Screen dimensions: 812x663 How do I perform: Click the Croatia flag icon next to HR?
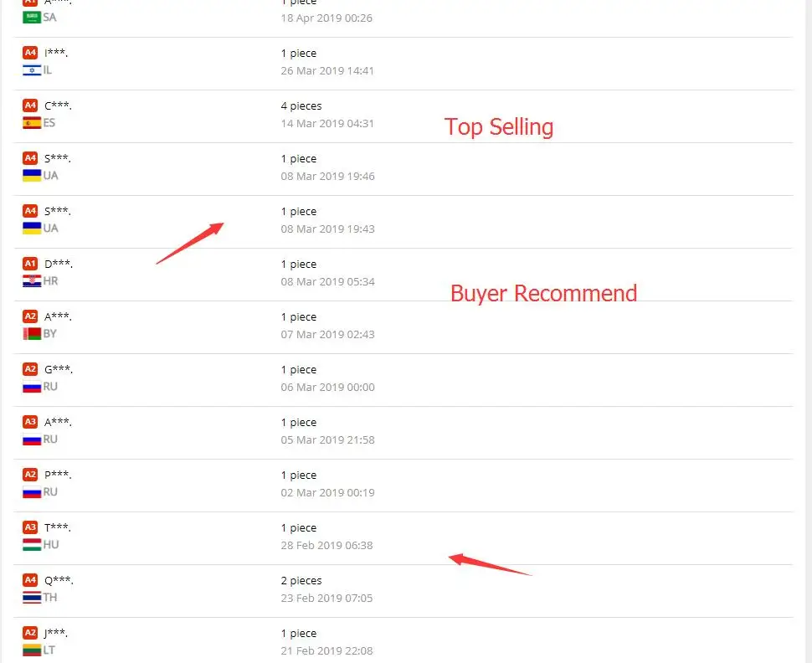pos(32,281)
